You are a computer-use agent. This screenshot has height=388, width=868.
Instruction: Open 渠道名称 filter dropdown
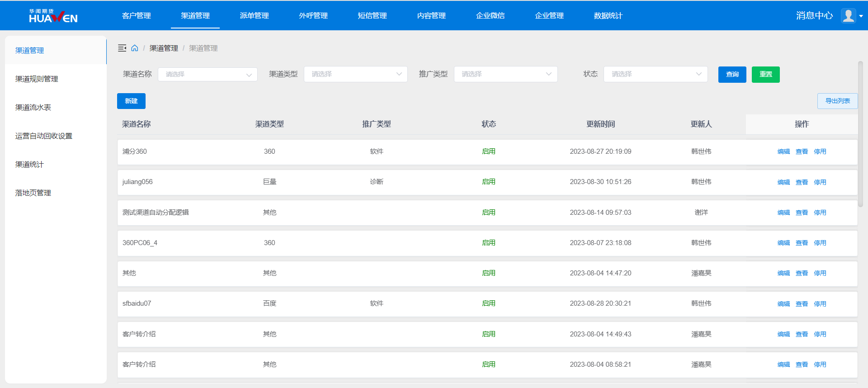(208, 74)
